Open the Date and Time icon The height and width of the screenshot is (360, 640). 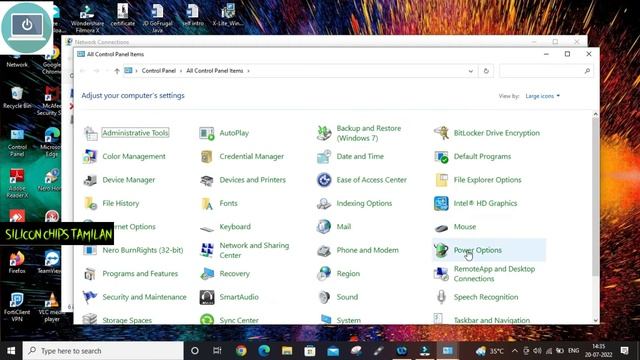324,156
